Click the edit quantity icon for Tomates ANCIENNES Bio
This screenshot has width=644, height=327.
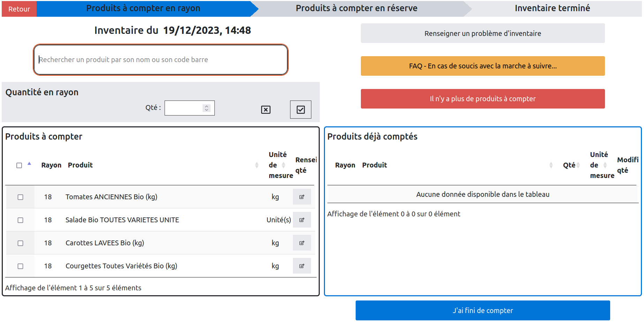point(302,197)
